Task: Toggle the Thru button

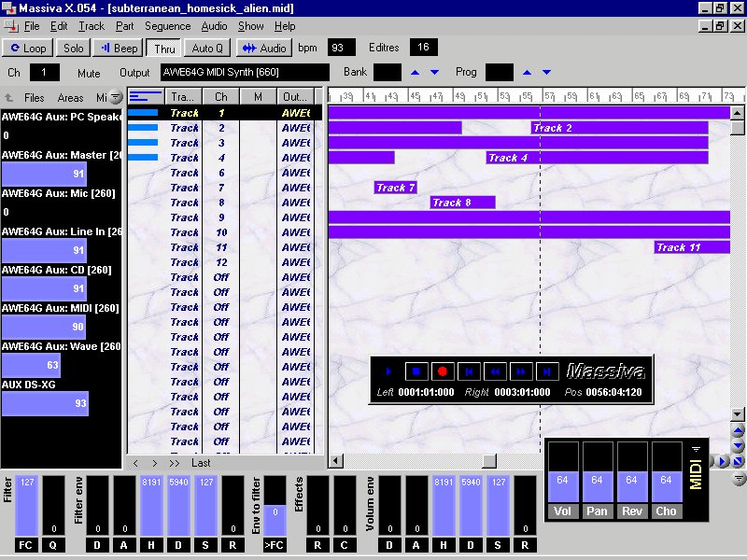Action: [x=164, y=49]
